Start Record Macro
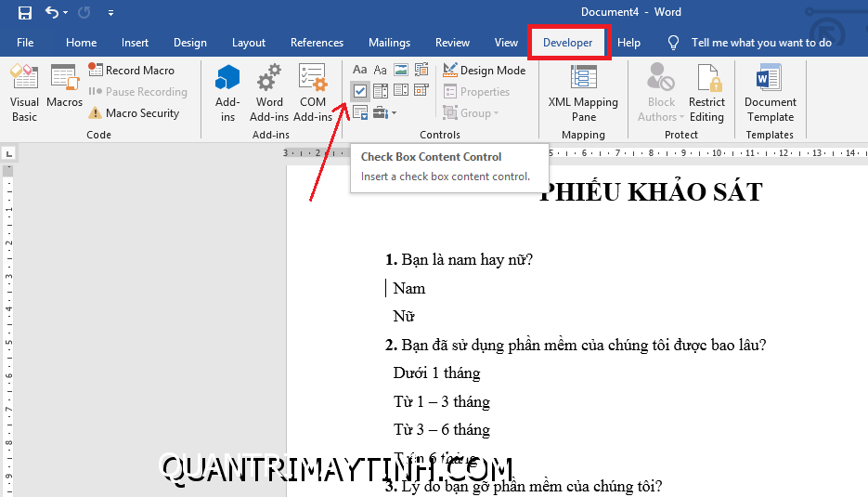868x497 pixels. point(132,71)
